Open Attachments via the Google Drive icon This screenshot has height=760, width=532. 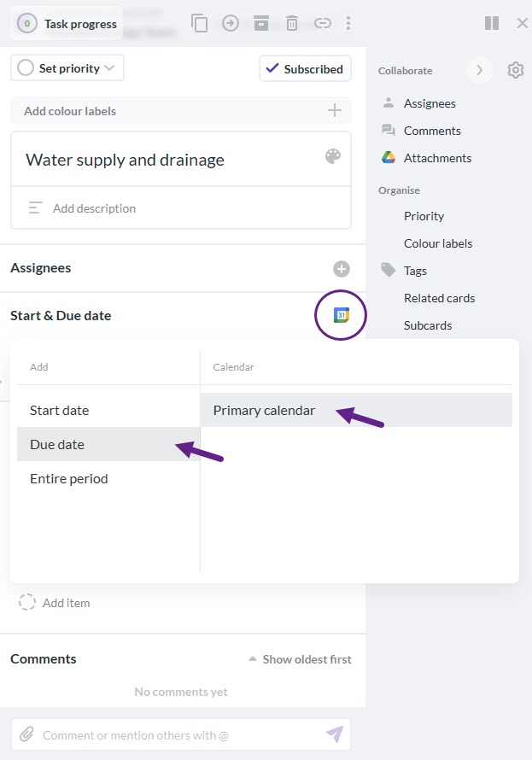390,157
